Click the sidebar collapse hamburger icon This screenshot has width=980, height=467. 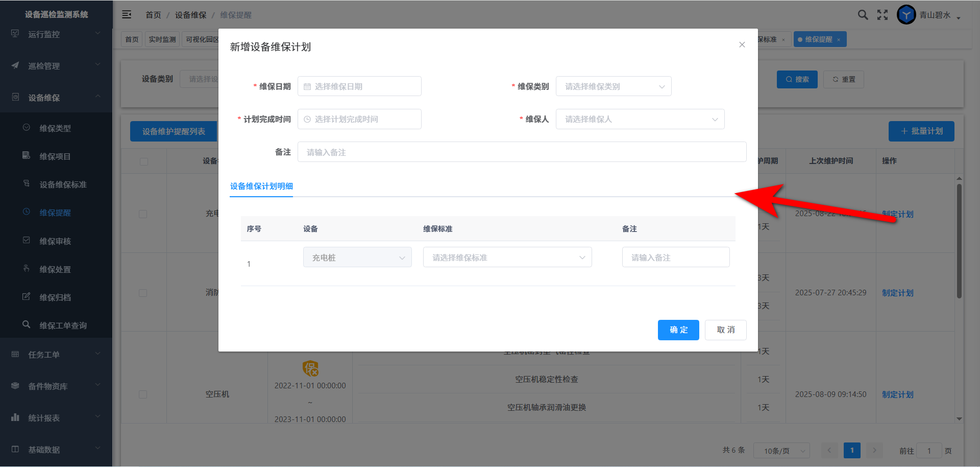tap(127, 15)
